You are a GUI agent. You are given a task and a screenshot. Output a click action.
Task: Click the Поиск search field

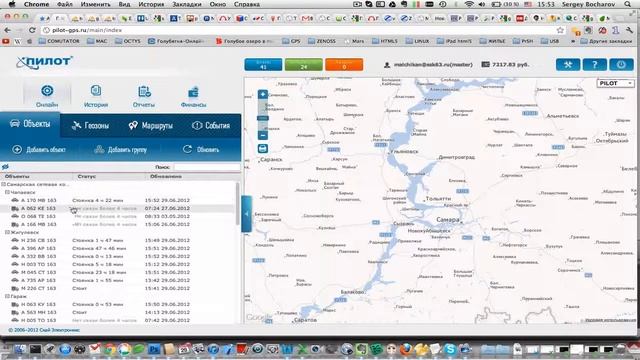(x=207, y=167)
